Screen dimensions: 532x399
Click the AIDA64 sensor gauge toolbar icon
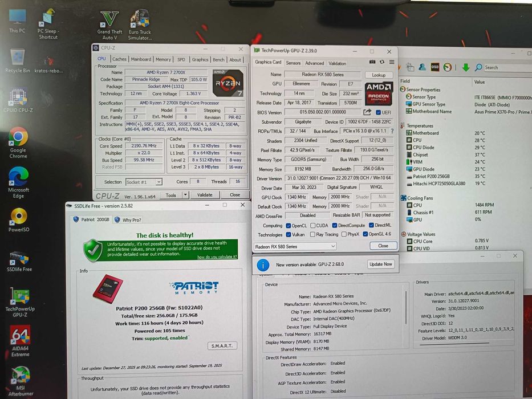point(448,67)
